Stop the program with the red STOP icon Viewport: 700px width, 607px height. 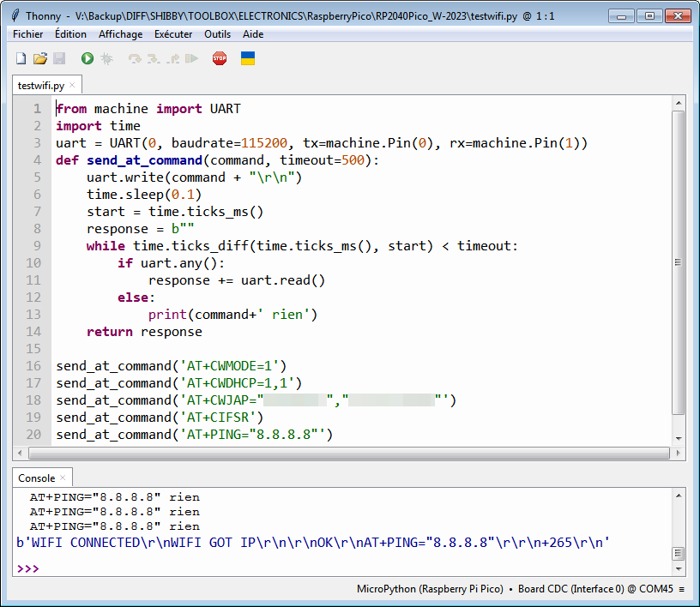[220, 58]
